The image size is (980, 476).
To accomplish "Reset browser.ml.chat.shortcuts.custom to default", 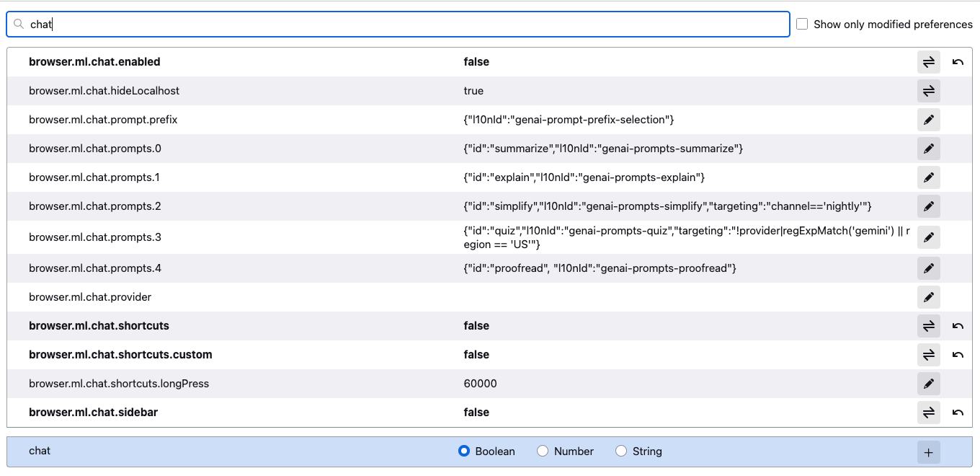I will (x=958, y=355).
